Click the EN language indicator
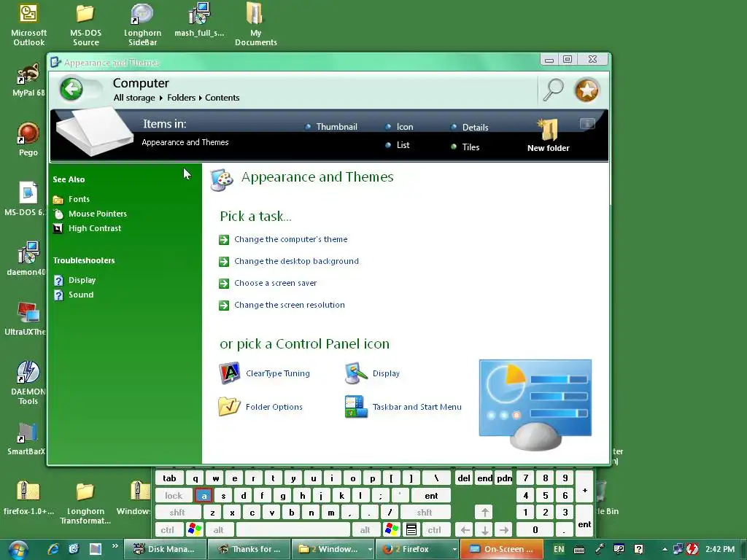The width and height of the screenshot is (747, 560). pyautogui.click(x=558, y=549)
